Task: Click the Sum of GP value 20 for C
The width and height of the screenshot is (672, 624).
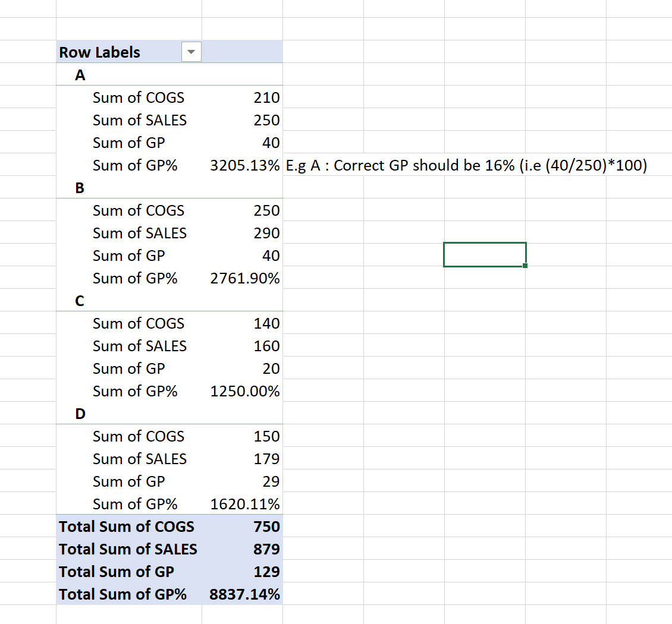Action: (272, 368)
